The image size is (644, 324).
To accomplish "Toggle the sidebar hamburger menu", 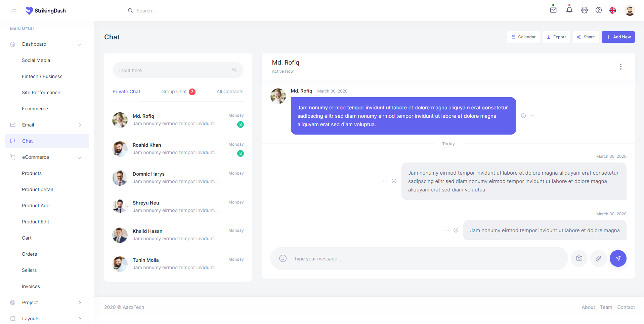I will (13, 11).
